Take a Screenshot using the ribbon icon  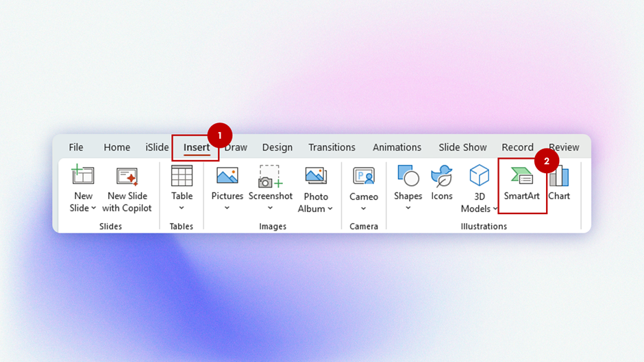[x=270, y=177]
